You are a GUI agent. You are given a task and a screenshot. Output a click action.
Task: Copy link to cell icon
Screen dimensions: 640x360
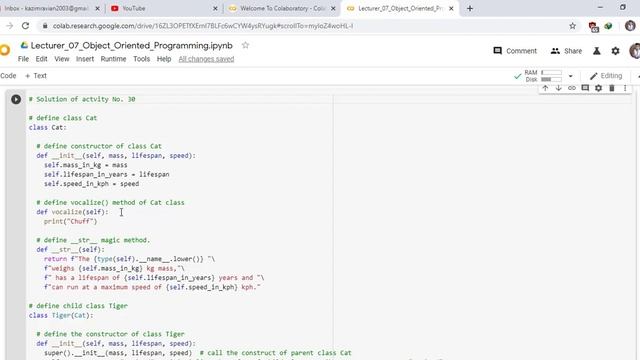click(572, 88)
